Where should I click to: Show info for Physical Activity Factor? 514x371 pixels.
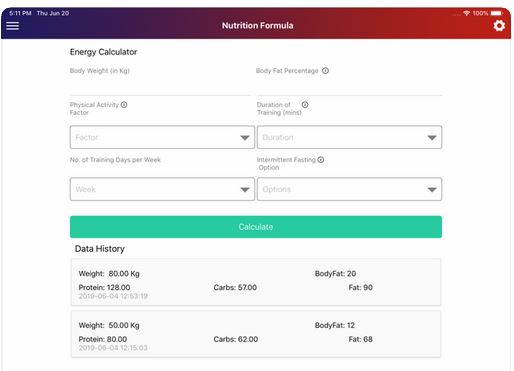[x=124, y=105]
